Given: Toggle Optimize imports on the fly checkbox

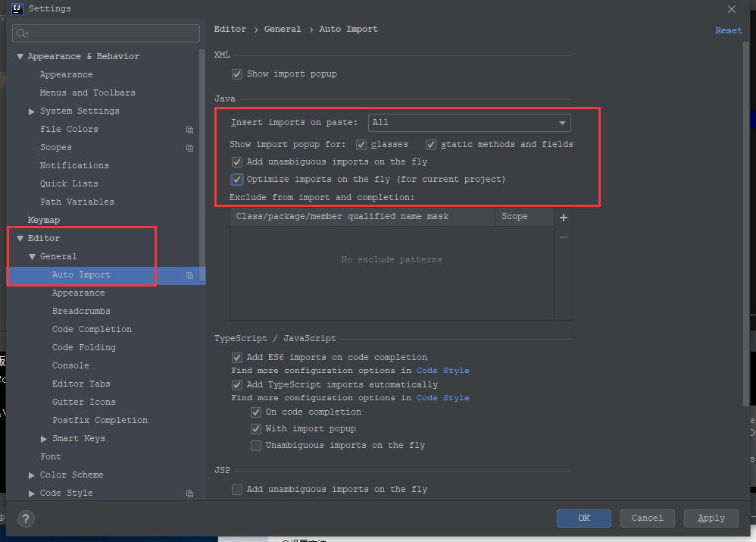Looking at the screenshot, I should tap(237, 180).
